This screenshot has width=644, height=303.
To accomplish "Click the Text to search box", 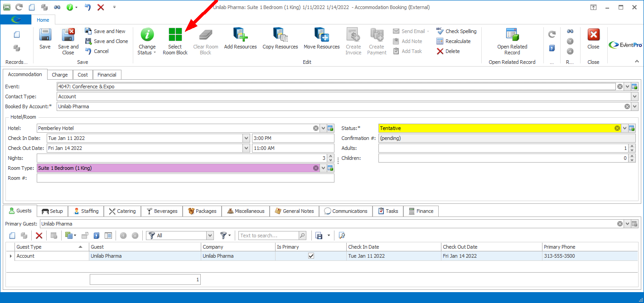I will point(269,236).
